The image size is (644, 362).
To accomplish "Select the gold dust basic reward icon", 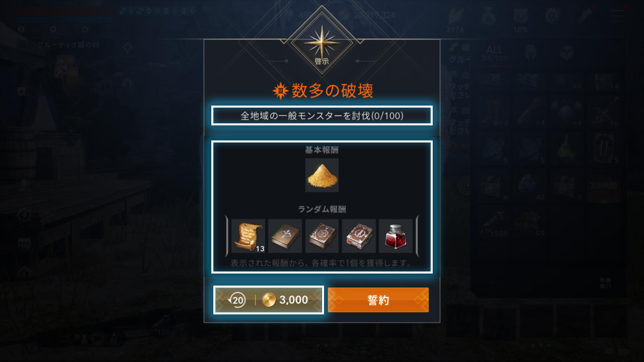I will click(322, 175).
